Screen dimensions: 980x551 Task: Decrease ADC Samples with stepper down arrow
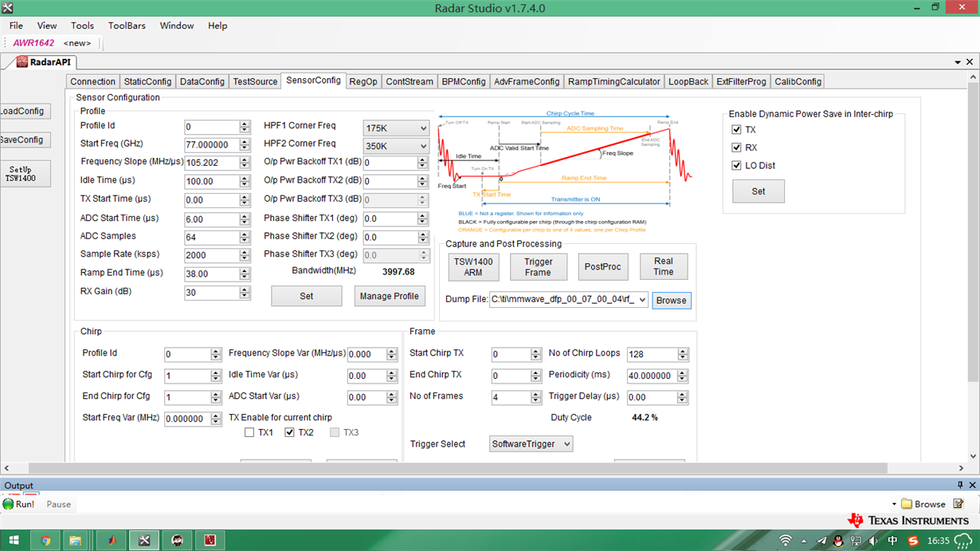coord(245,241)
